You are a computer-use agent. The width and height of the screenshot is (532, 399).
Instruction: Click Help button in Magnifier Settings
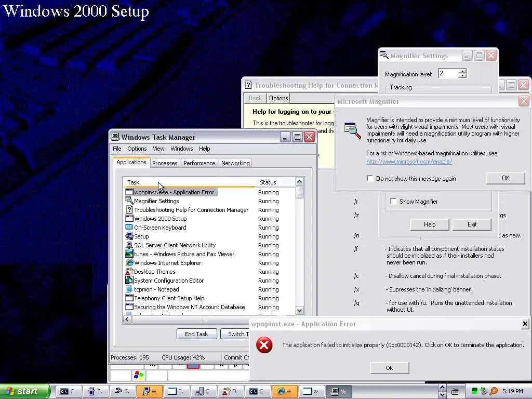coord(430,224)
